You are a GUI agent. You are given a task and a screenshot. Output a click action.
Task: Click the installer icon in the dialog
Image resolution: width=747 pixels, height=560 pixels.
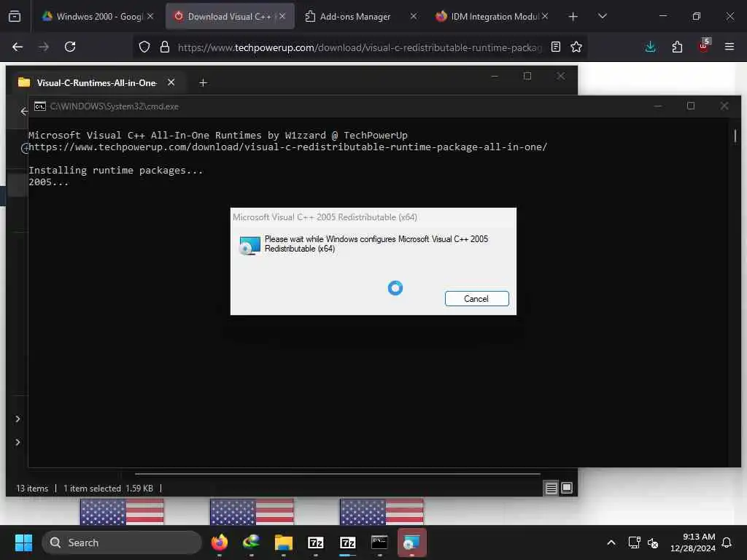[249, 245]
